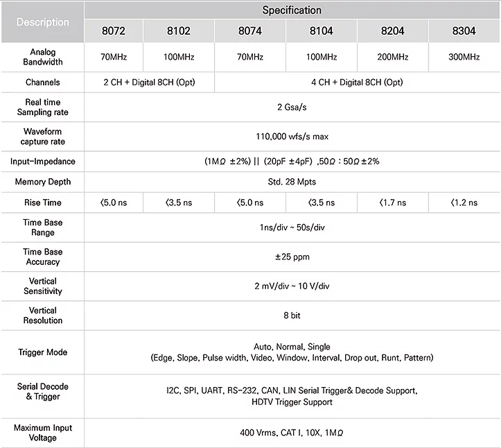Select the 8072 model column header
The width and height of the screenshot is (501, 448).
pyautogui.click(x=114, y=31)
